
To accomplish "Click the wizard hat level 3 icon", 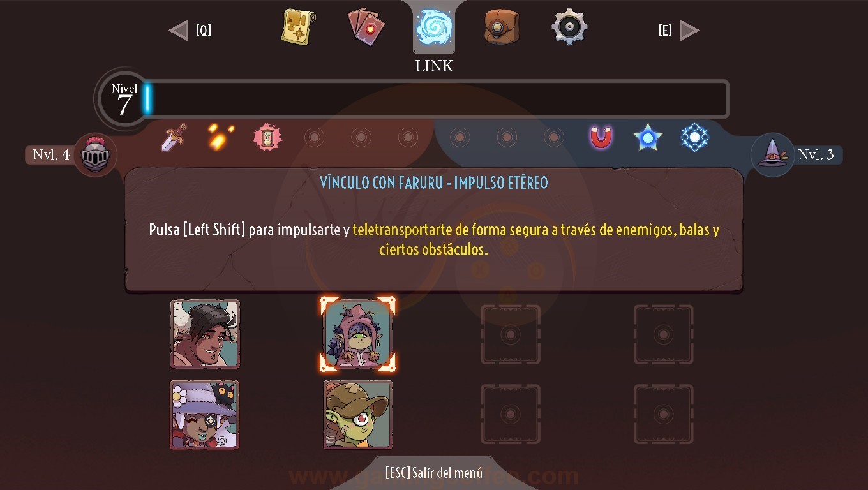I will pos(772,155).
